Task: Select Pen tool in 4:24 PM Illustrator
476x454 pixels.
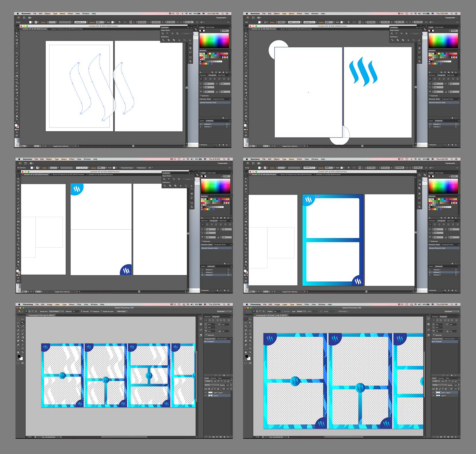Action: click(246, 189)
